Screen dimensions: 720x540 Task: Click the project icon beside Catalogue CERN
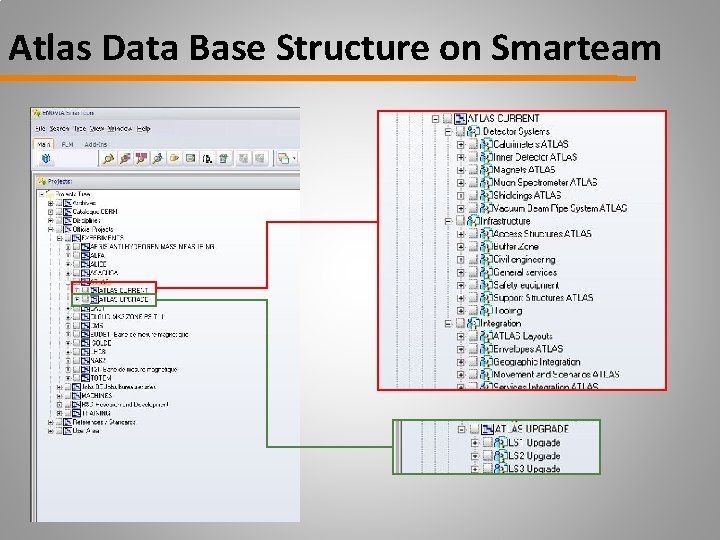(x=68, y=212)
